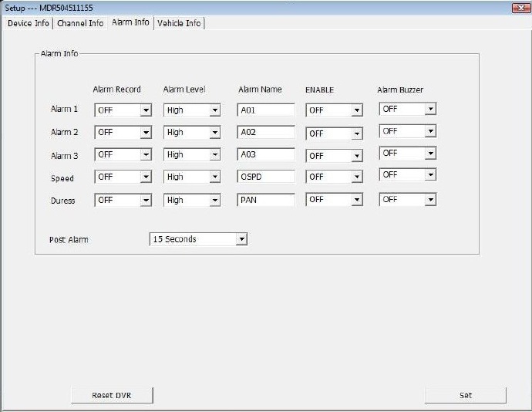Screen dimensions: 532x412
Task: Open Alarm 3 Alarm Buzzer dropdown
Action: click(x=408, y=154)
